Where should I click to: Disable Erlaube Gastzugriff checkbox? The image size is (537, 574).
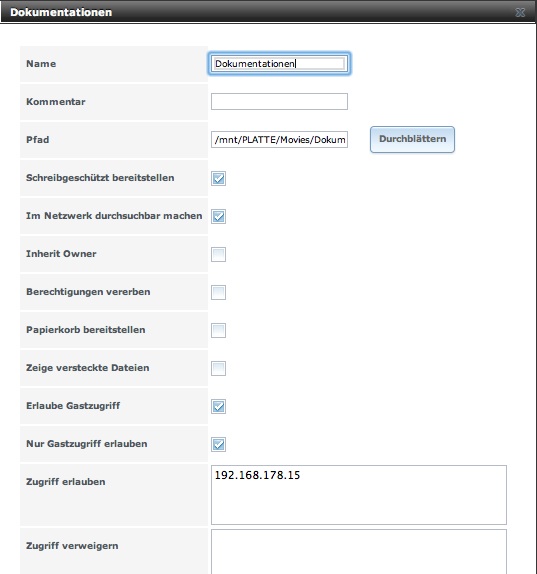219,406
